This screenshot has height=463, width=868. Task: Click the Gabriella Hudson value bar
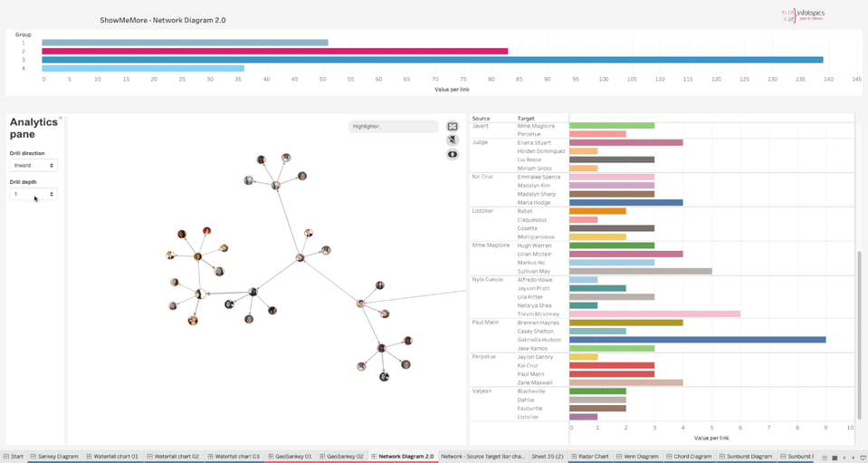(x=697, y=340)
